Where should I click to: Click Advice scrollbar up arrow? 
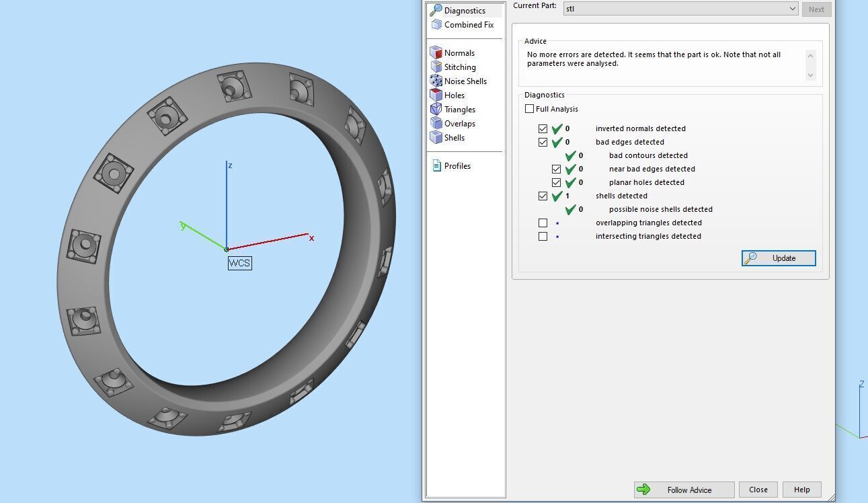(x=810, y=56)
